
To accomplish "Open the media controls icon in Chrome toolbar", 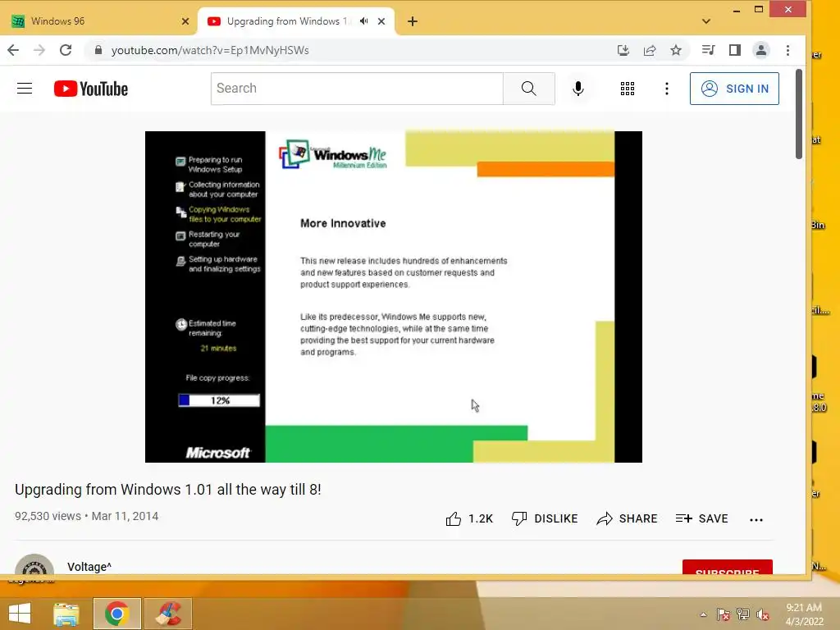I will (708, 50).
